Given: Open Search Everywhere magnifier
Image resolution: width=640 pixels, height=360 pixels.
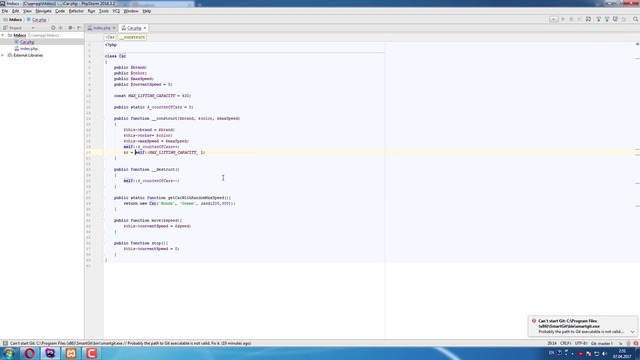Looking at the screenshot, I should click(x=636, y=19).
